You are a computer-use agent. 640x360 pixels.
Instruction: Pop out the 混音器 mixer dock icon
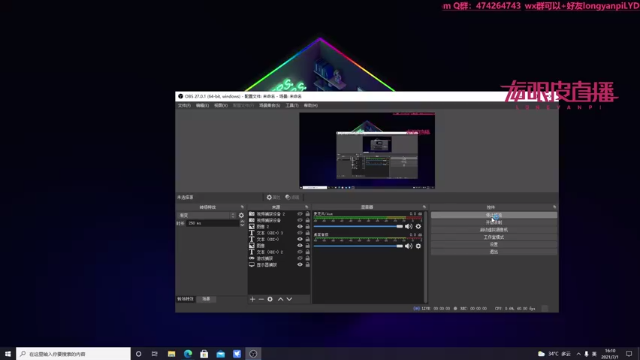coord(424,207)
